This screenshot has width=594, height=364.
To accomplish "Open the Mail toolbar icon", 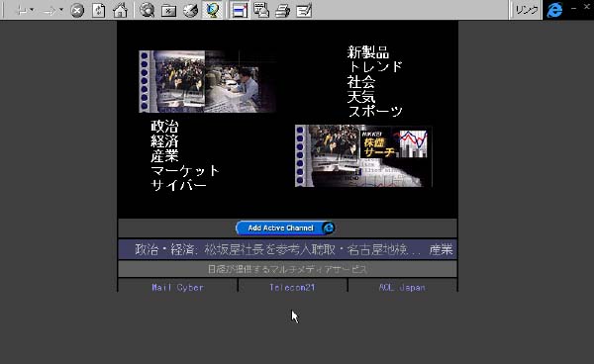I will tap(261, 10).
